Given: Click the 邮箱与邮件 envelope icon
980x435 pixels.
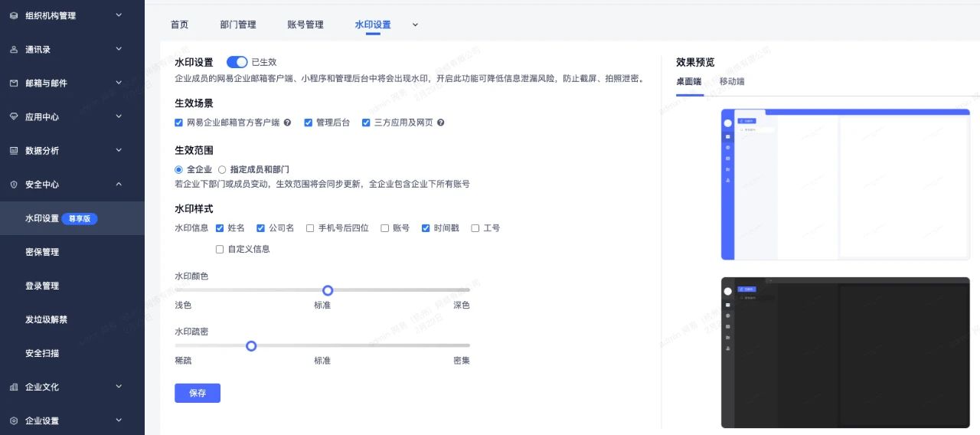Looking at the screenshot, I should 14,83.
